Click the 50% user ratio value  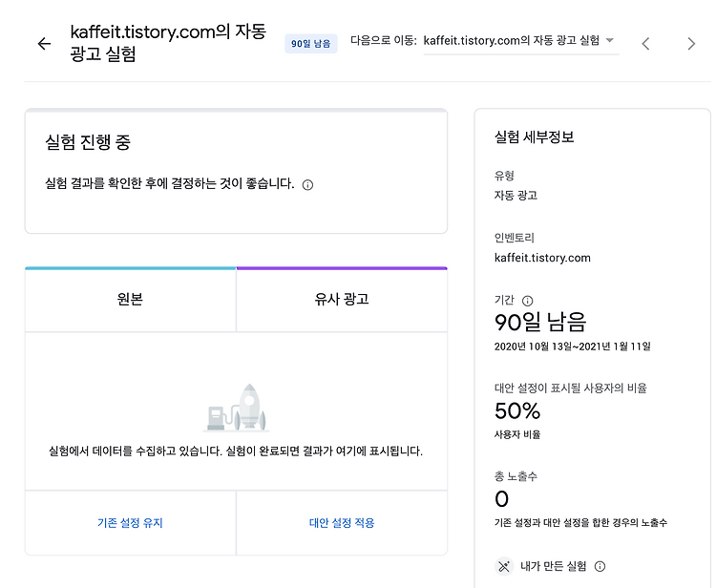(x=517, y=410)
